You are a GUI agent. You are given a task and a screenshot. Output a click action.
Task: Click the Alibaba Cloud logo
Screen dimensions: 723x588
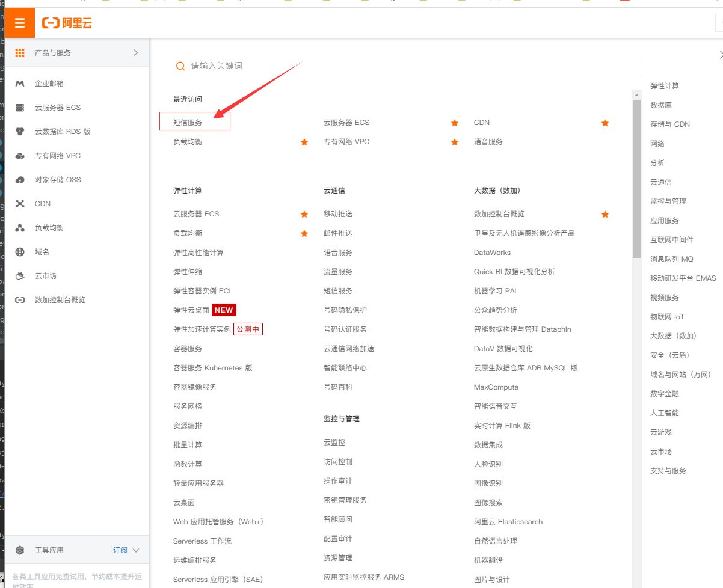tap(67, 23)
